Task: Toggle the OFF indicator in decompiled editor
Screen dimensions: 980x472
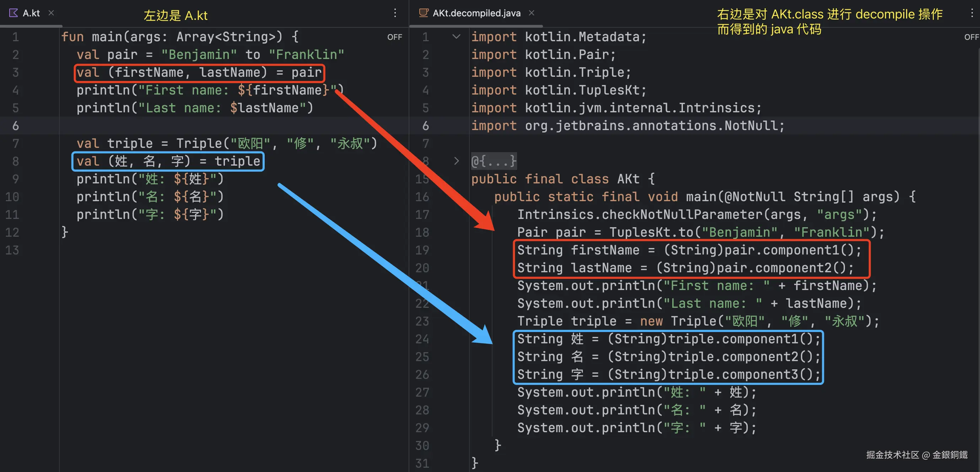Action: click(x=971, y=37)
